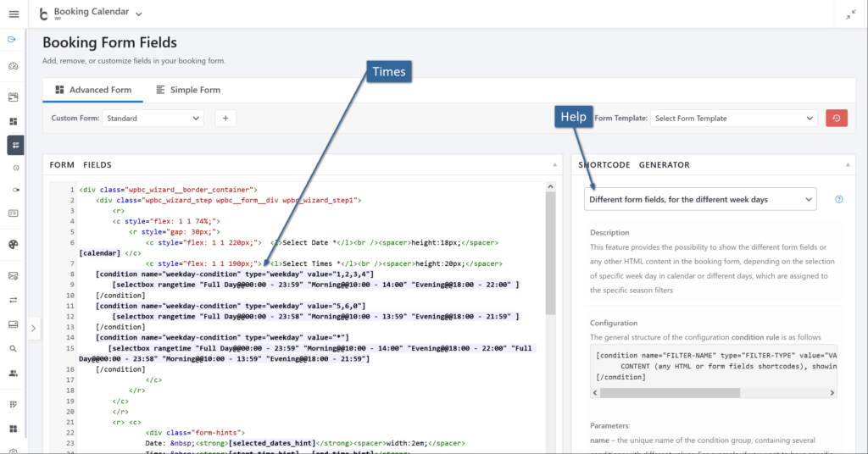
Task: Click the Form Fields panel title
Action: [x=81, y=165]
